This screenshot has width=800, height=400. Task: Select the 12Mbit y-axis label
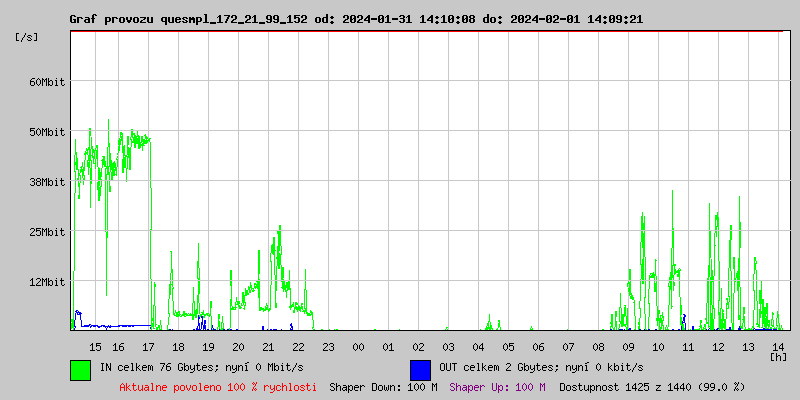pyautogui.click(x=46, y=282)
